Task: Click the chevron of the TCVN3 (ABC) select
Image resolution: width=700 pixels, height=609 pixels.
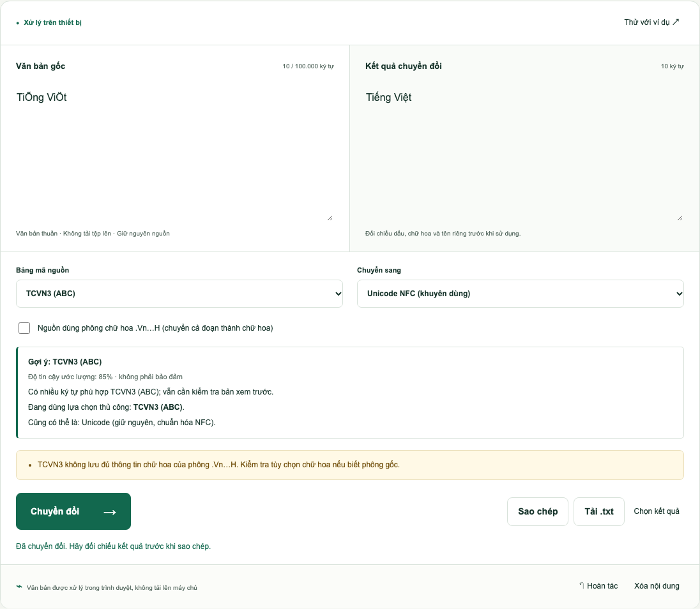Action: (x=338, y=294)
